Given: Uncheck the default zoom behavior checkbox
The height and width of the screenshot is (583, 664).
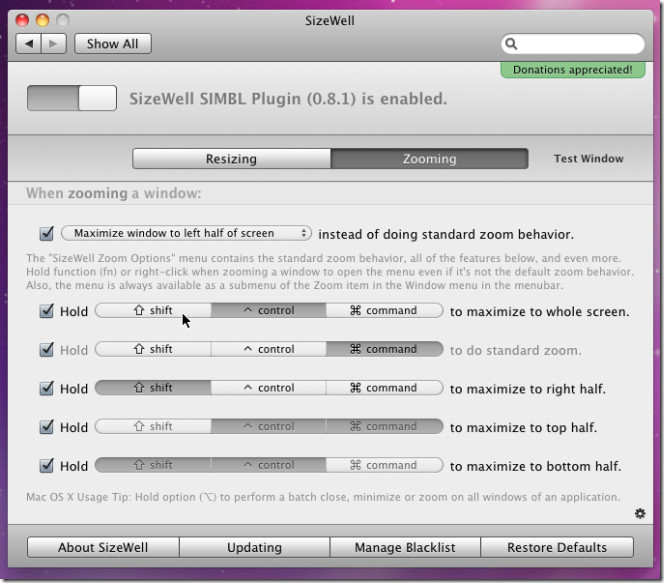Looking at the screenshot, I should 47,233.
